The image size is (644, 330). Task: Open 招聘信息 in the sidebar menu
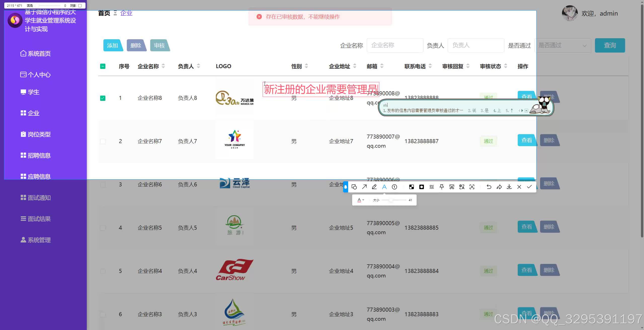[x=39, y=155]
